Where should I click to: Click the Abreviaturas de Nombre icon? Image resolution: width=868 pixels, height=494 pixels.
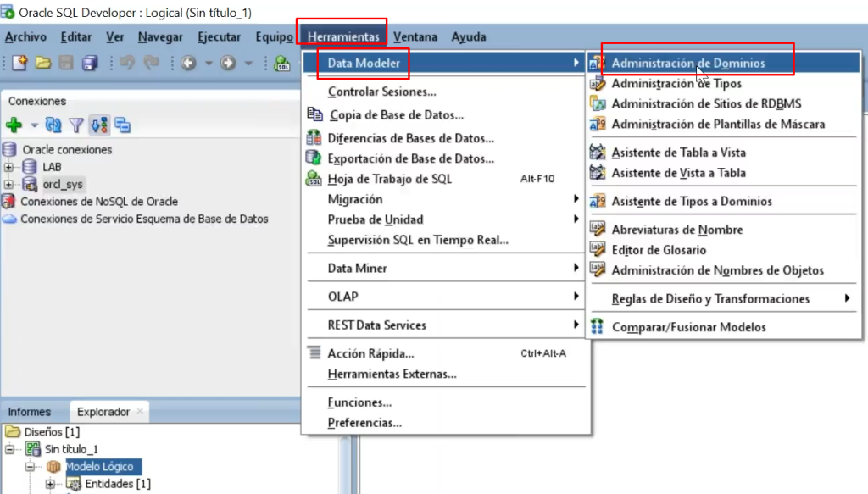click(598, 229)
